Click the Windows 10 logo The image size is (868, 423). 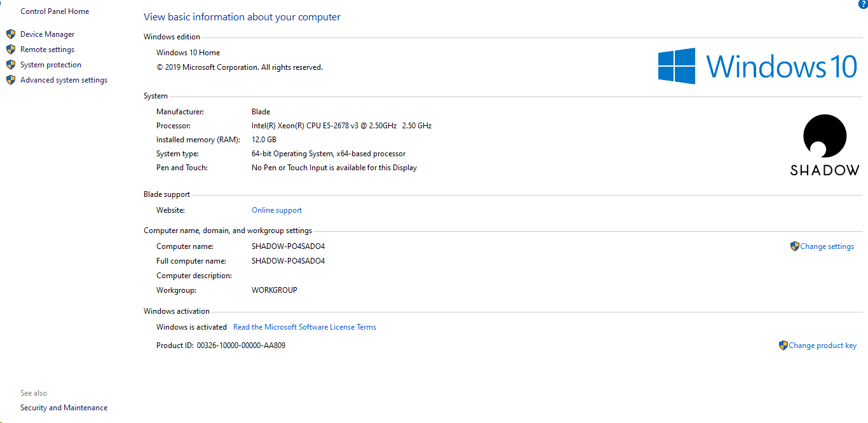(x=757, y=66)
